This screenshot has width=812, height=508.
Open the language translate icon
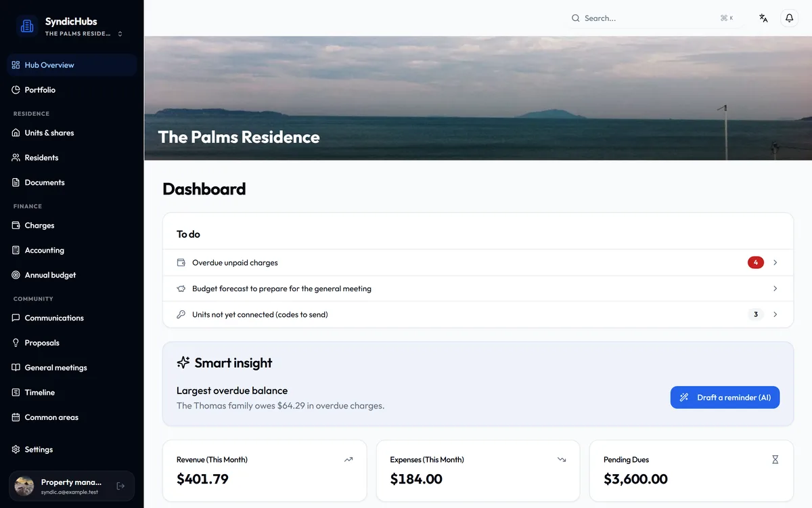point(763,18)
